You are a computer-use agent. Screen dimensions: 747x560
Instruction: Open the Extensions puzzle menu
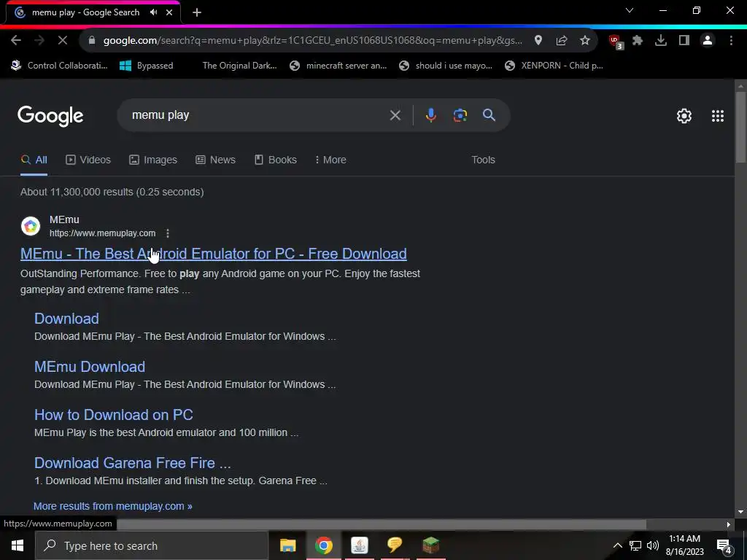tap(638, 41)
